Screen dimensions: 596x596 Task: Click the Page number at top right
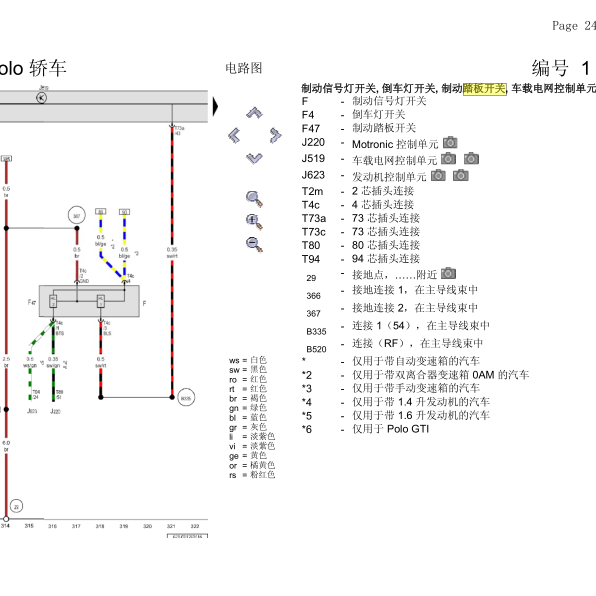574,25
